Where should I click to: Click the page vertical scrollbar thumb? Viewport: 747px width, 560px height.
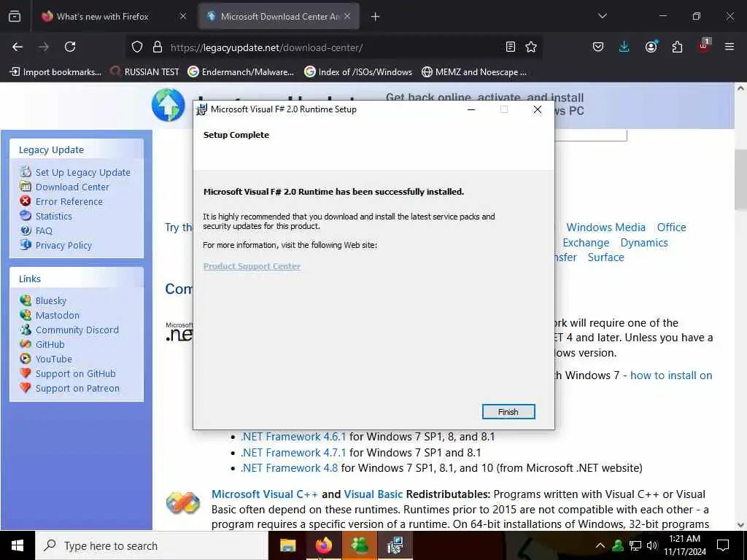(x=740, y=180)
